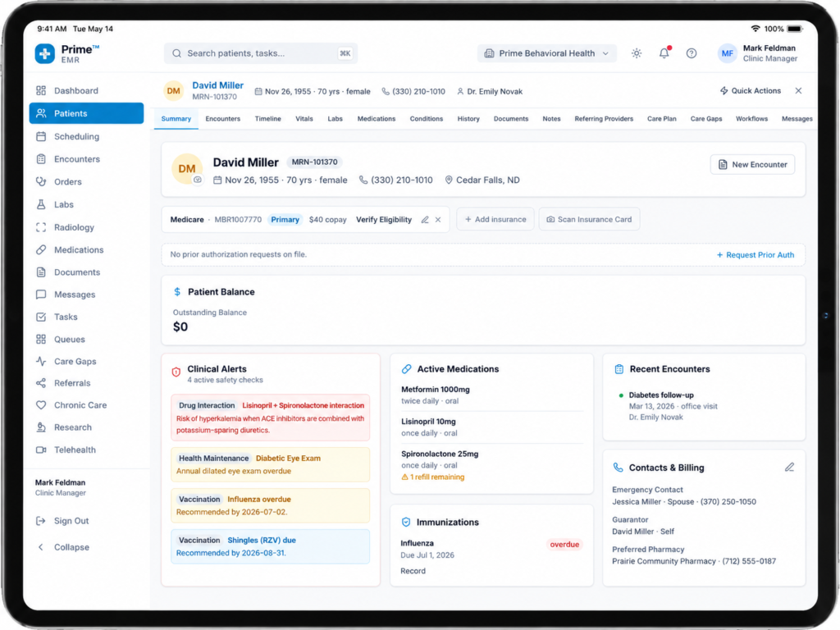Switch to the Labs tab

pos(336,119)
